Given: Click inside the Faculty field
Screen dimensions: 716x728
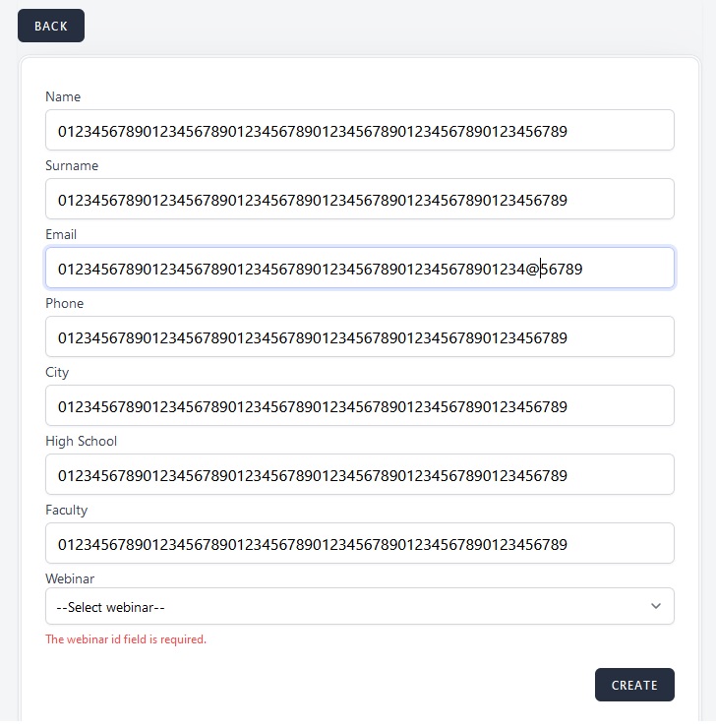Looking at the screenshot, I should pos(359,543).
